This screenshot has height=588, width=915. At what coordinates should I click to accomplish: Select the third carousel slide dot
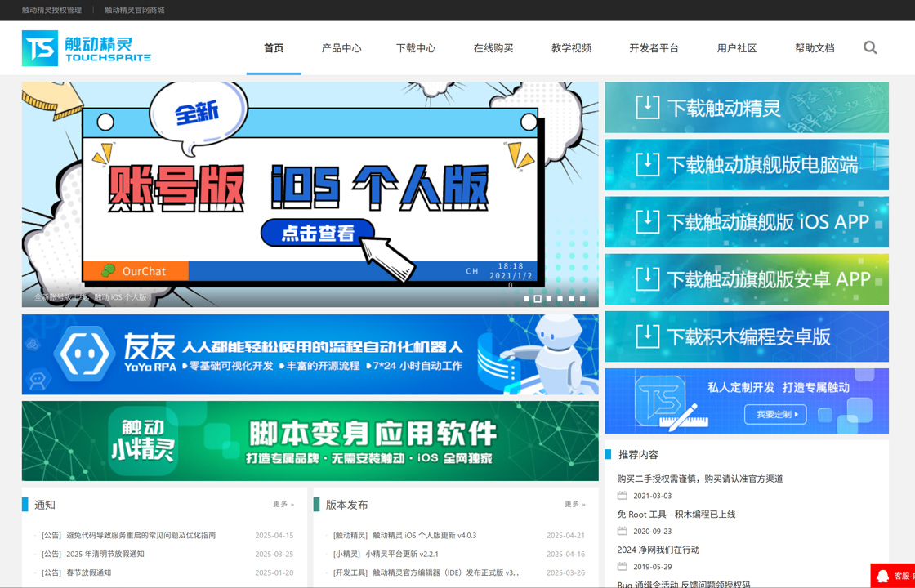point(548,299)
